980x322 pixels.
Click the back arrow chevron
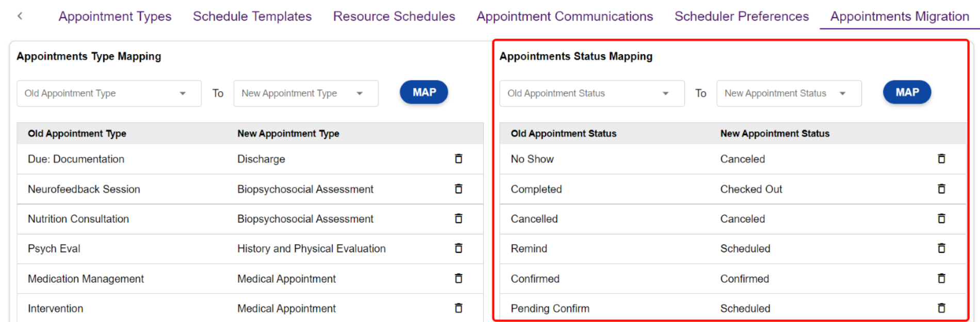coord(20,16)
